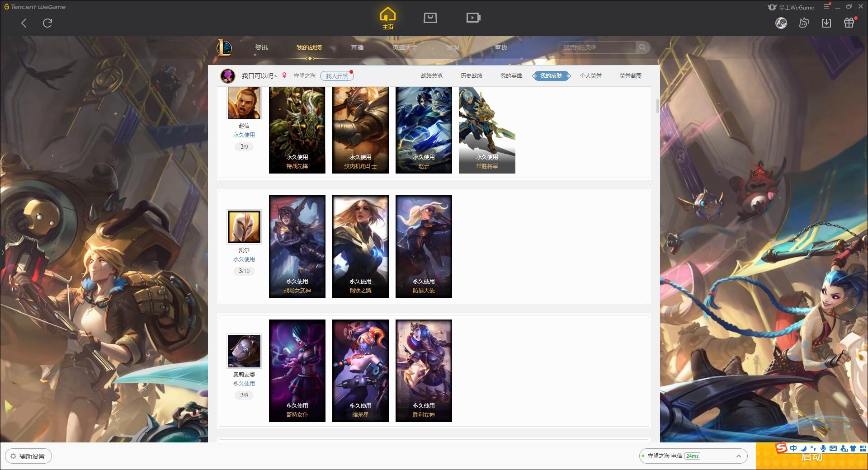Click the 赵信 champion portrait
Viewport: 868px width, 470px height.
pyautogui.click(x=244, y=103)
